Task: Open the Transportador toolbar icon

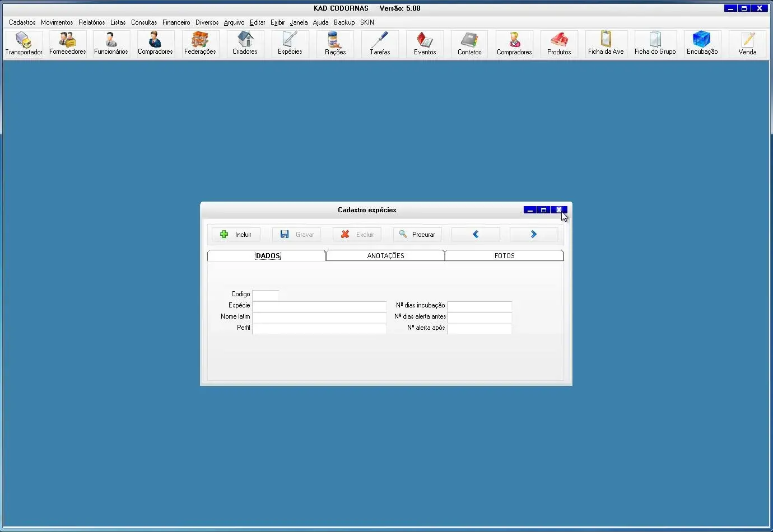Action: click(24, 44)
